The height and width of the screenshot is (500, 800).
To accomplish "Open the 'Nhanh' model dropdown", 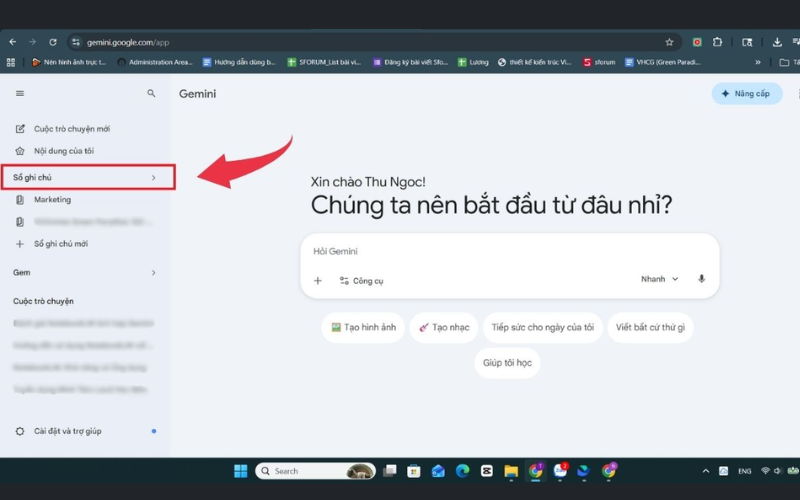I will 660,279.
